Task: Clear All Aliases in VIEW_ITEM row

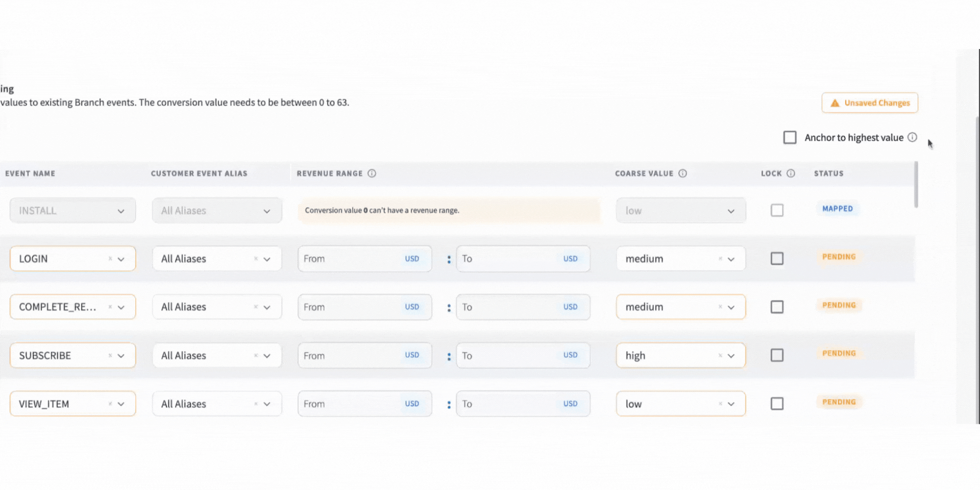Action: [x=256, y=404]
